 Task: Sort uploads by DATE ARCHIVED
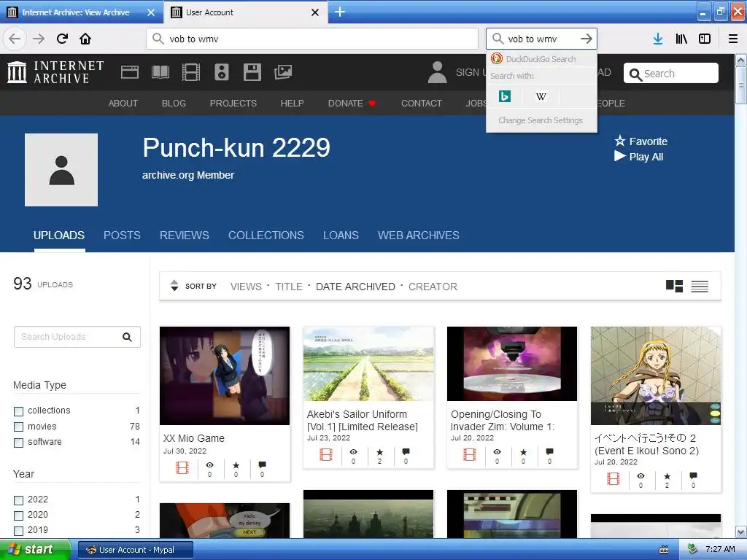pyautogui.click(x=355, y=287)
